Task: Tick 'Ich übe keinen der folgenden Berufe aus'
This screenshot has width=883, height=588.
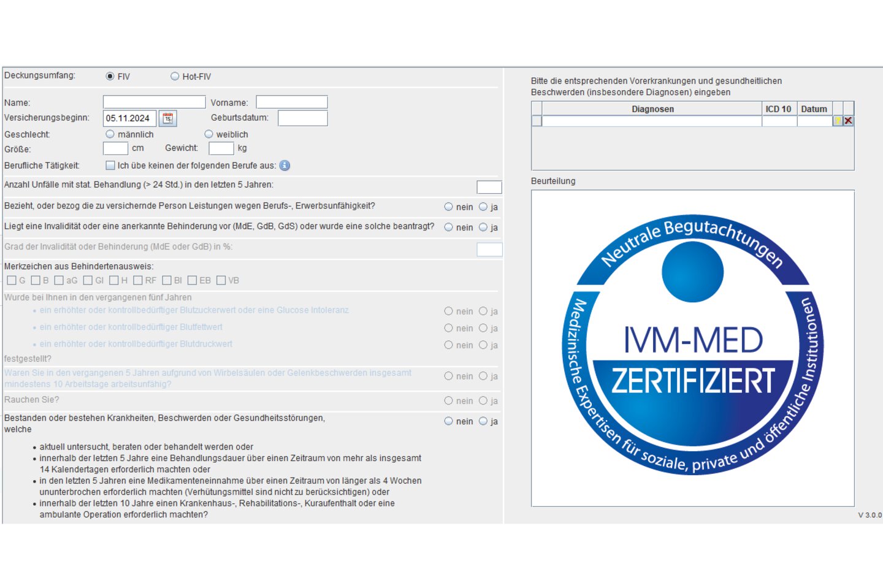Action: click(110, 166)
